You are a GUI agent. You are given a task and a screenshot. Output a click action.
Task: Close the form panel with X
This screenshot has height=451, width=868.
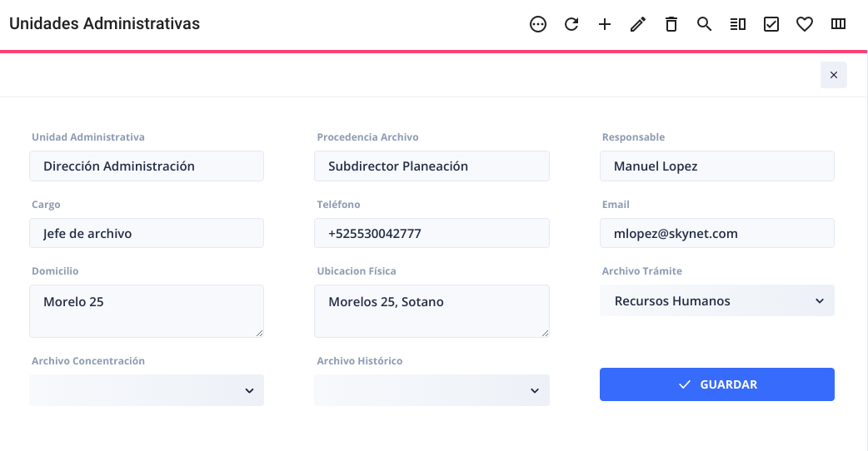pos(834,75)
